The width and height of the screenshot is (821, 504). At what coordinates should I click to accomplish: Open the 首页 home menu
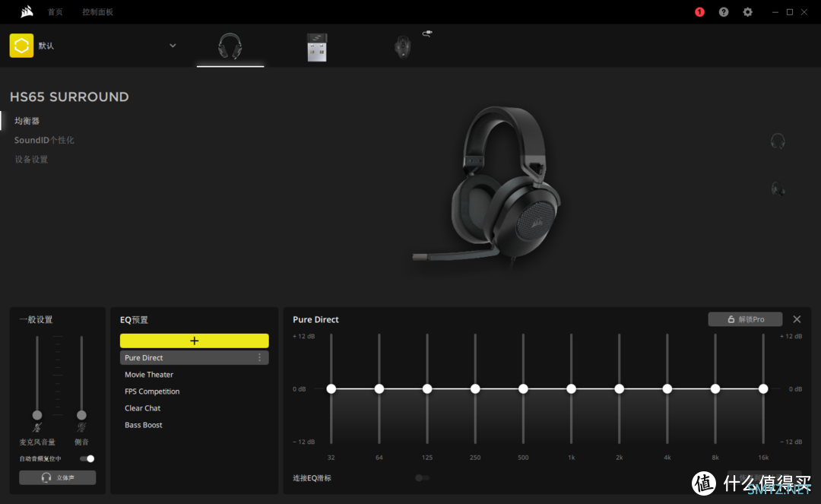pos(55,12)
